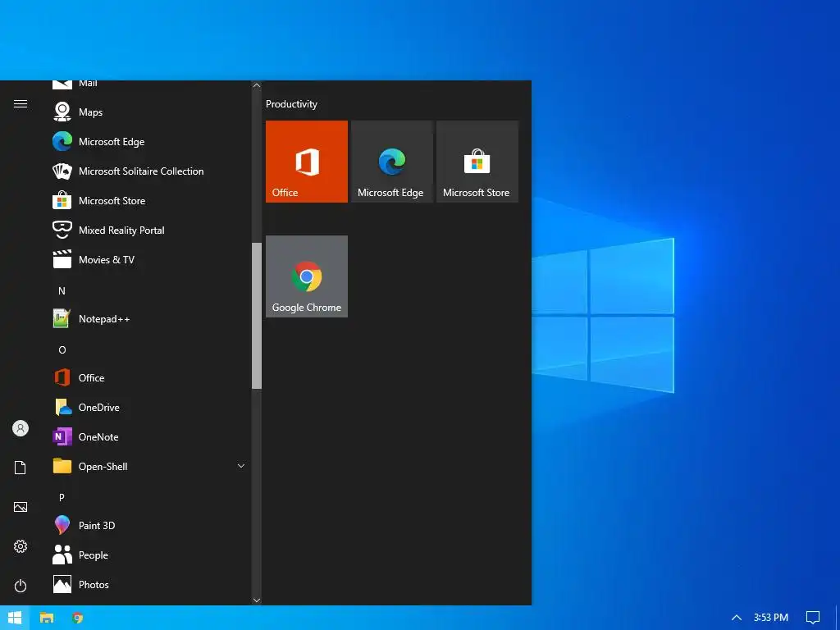
Task: Click the Power button in Start sidebar
Action: click(x=21, y=586)
